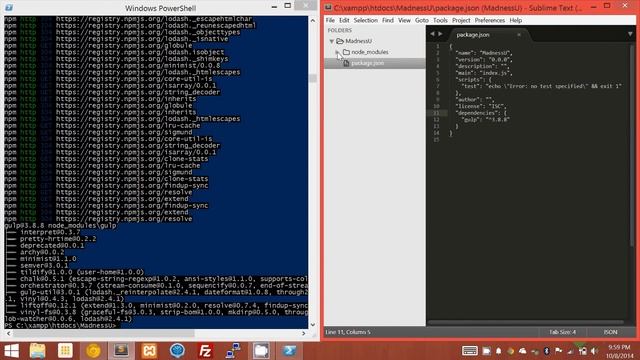The image size is (640, 360).
Task: Maximize the PowerShell window
Action: click(288, 6)
